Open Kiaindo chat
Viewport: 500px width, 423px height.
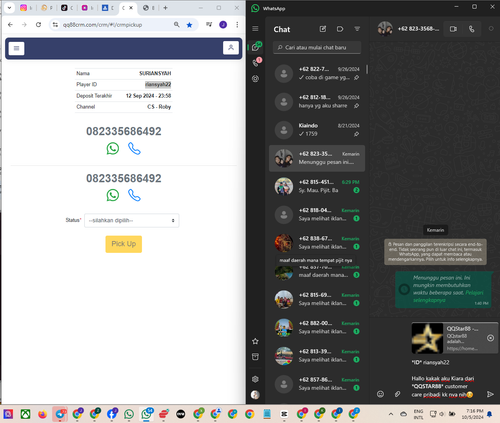tap(317, 130)
